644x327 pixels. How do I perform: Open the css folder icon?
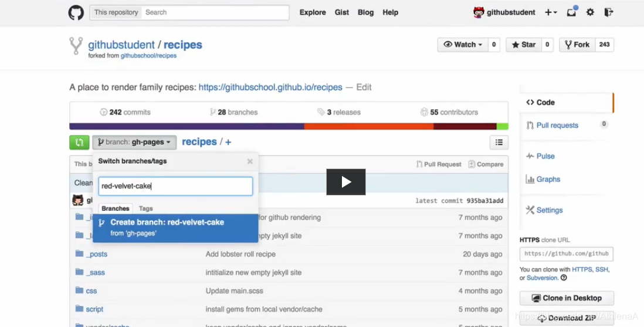tap(79, 291)
